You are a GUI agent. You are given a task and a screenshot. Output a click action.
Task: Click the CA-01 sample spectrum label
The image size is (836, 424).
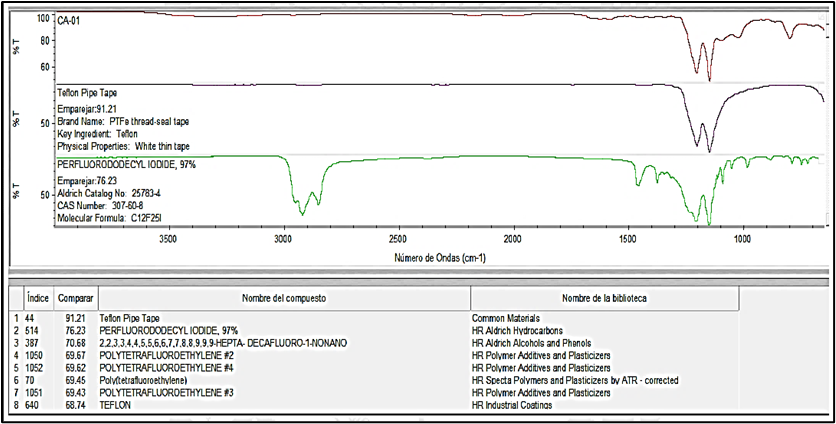[x=69, y=19]
